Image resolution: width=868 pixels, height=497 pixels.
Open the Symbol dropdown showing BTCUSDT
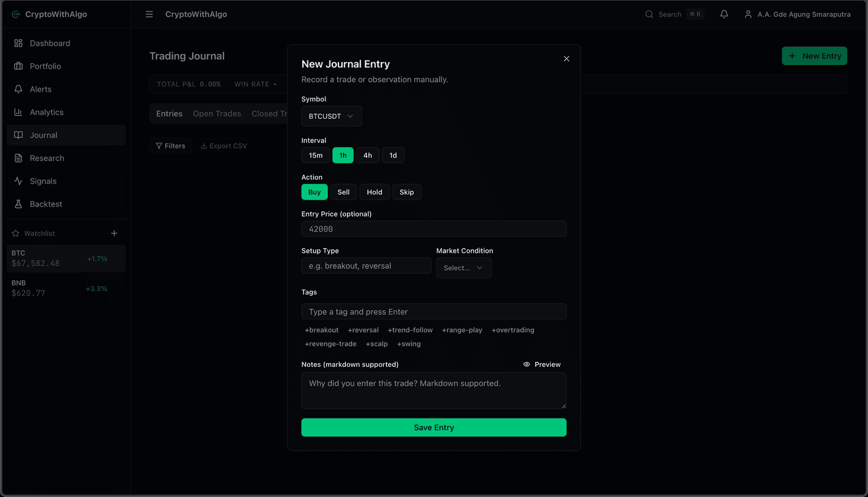pos(331,116)
